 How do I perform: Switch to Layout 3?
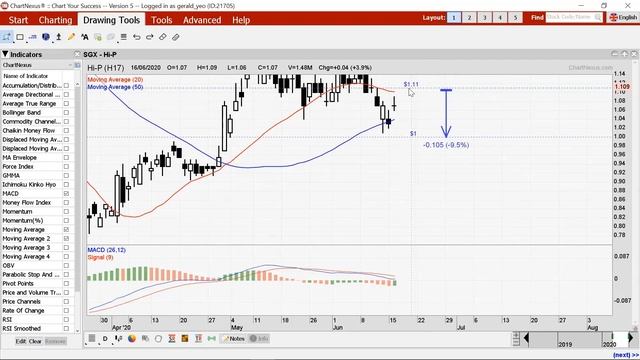484,18
